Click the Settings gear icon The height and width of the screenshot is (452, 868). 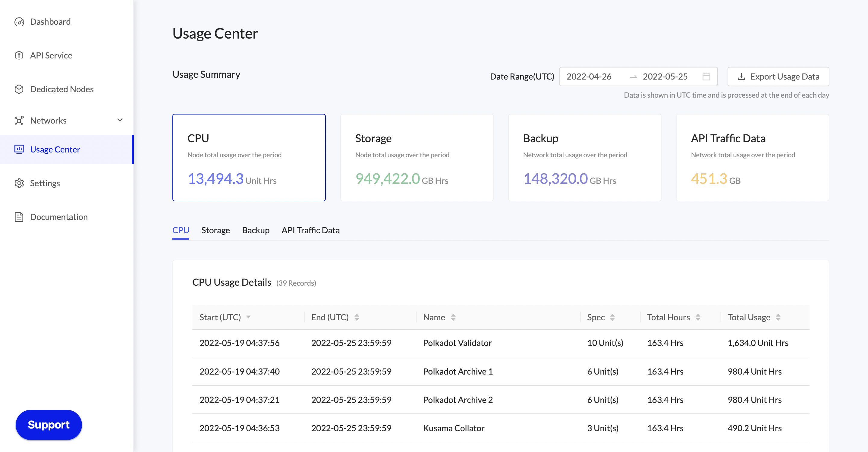tap(19, 183)
